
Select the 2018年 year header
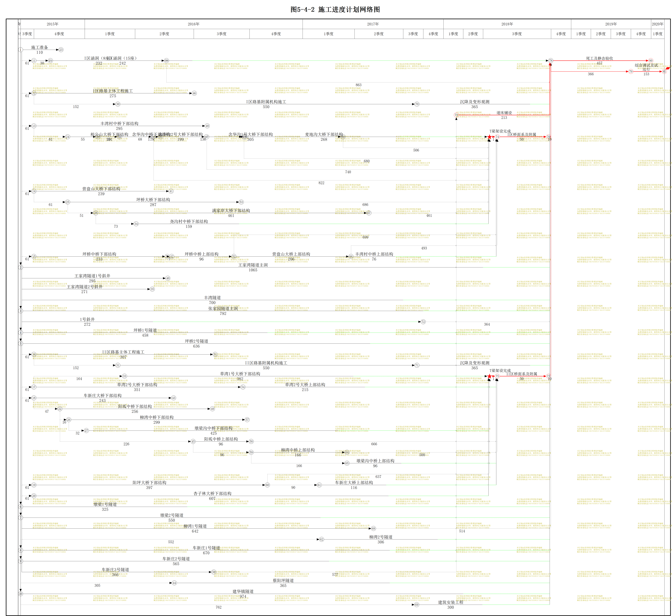[x=507, y=24]
